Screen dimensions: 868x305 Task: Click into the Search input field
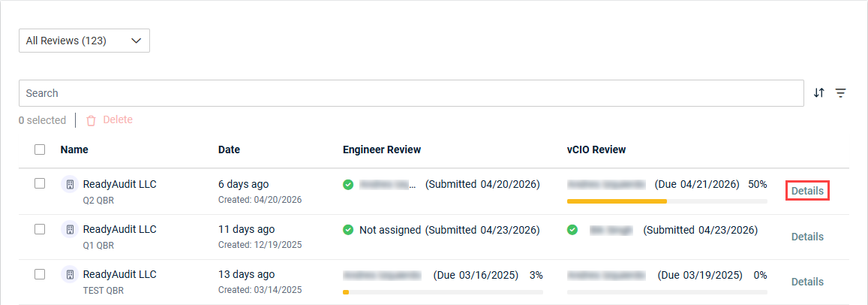411,93
